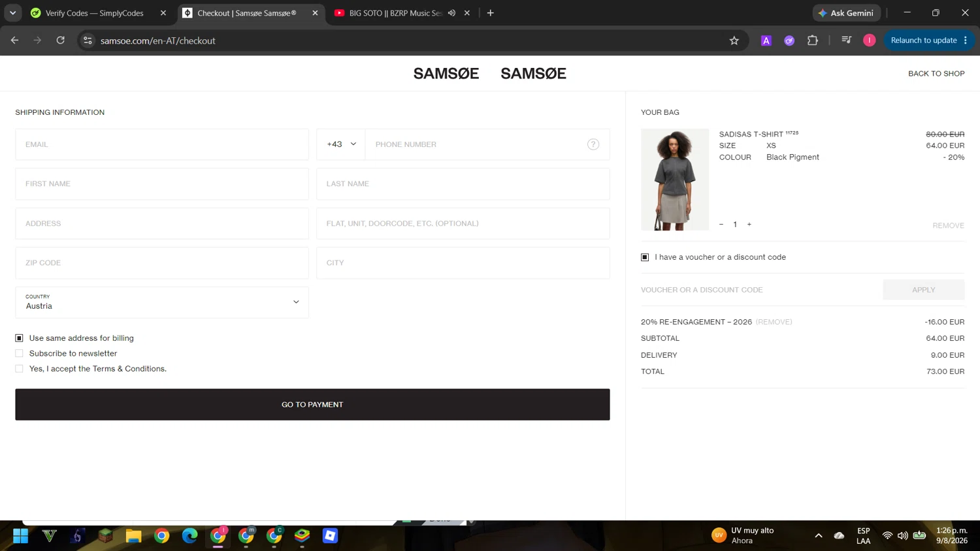Screen dimensions: 980x551
Task: Open the tab search dropdown arrow
Action: coord(12,13)
